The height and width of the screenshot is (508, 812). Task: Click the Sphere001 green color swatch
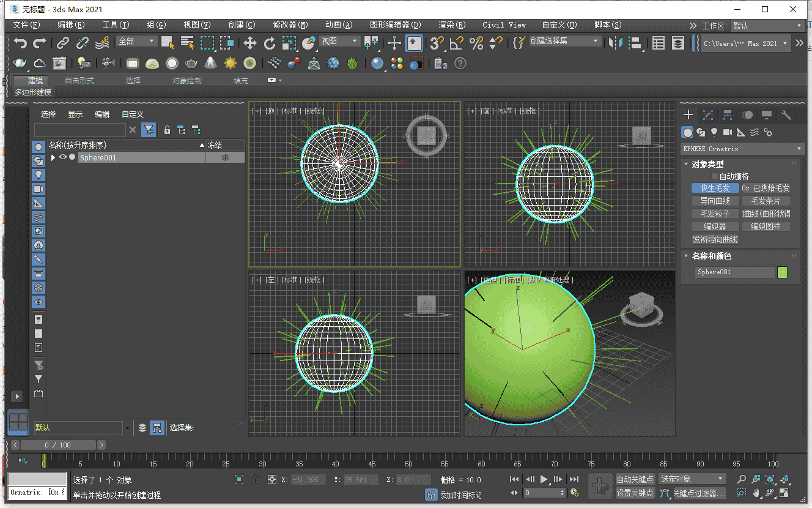tap(783, 272)
